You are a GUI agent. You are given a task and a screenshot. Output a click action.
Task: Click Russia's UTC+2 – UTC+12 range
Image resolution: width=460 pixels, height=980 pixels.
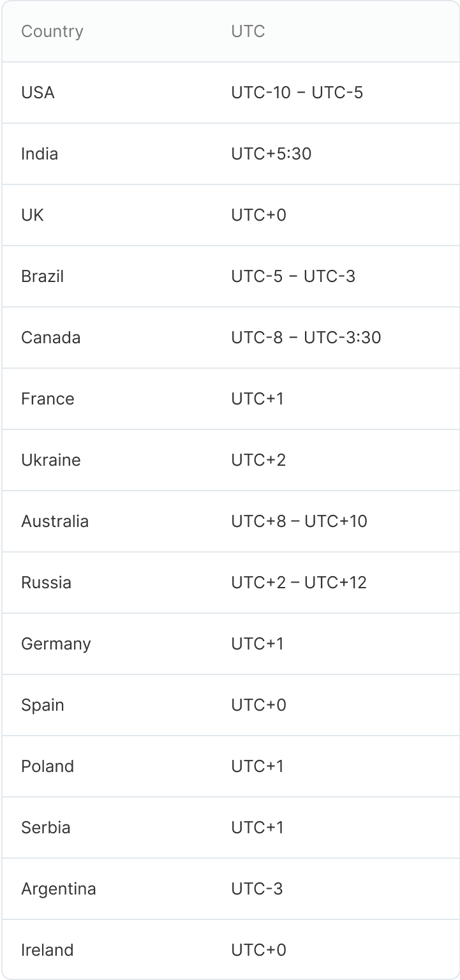(299, 583)
